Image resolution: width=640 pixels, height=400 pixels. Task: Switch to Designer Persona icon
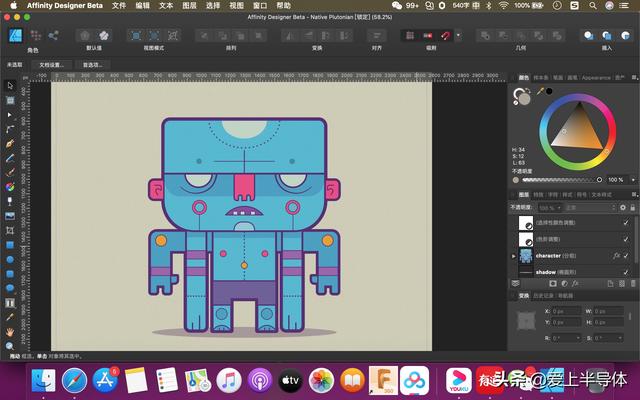tap(16, 36)
